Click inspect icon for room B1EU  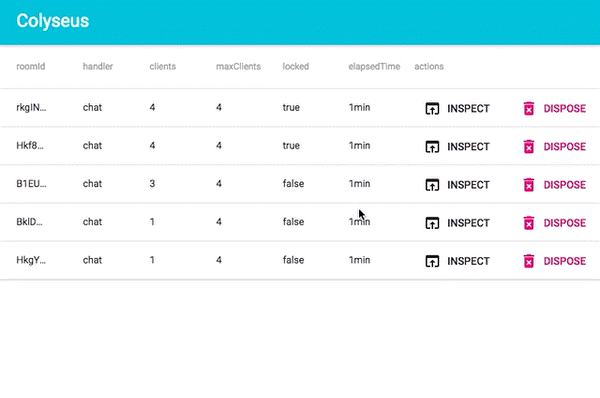coord(432,185)
